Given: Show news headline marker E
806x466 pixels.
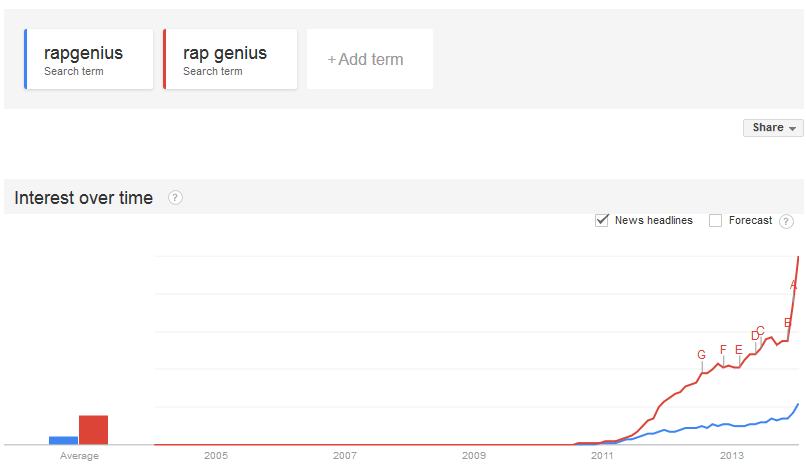Looking at the screenshot, I should tap(739, 349).
